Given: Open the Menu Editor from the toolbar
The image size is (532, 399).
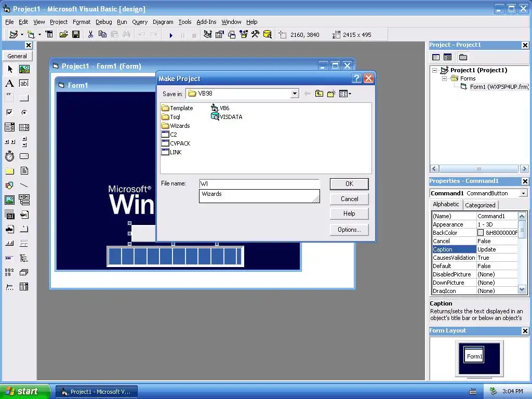Looking at the screenshot, I should (x=49, y=34).
